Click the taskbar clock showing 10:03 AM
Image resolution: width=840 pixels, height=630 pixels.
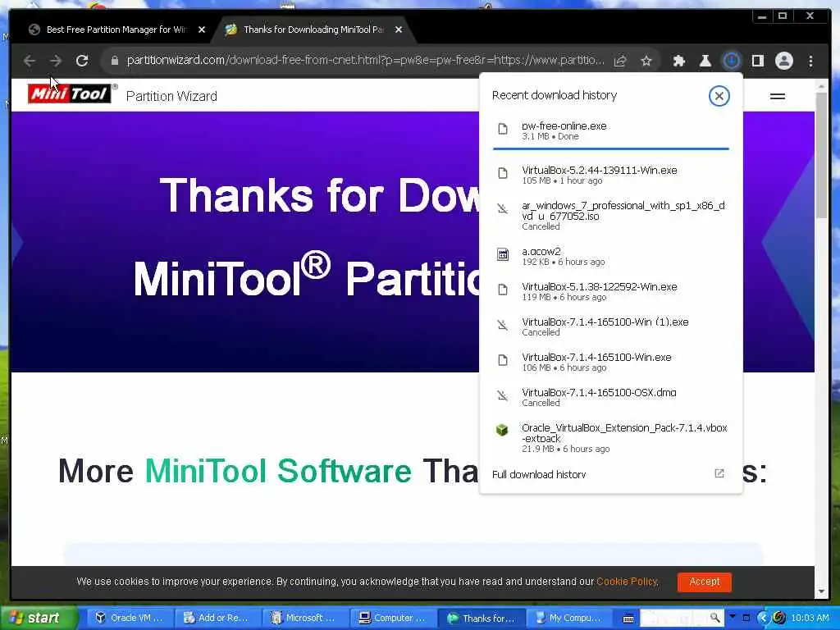[x=810, y=618]
